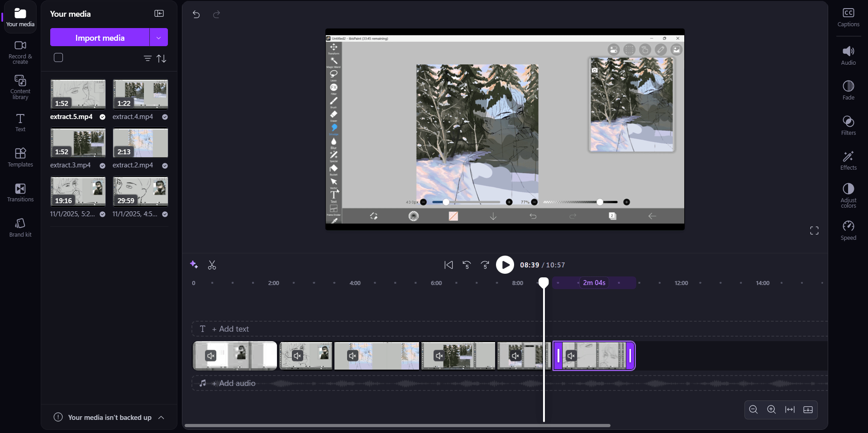Screen dimensions: 868x433
Task: Toggle mute on the selected purple clip
Action: pyautogui.click(x=571, y=356)
